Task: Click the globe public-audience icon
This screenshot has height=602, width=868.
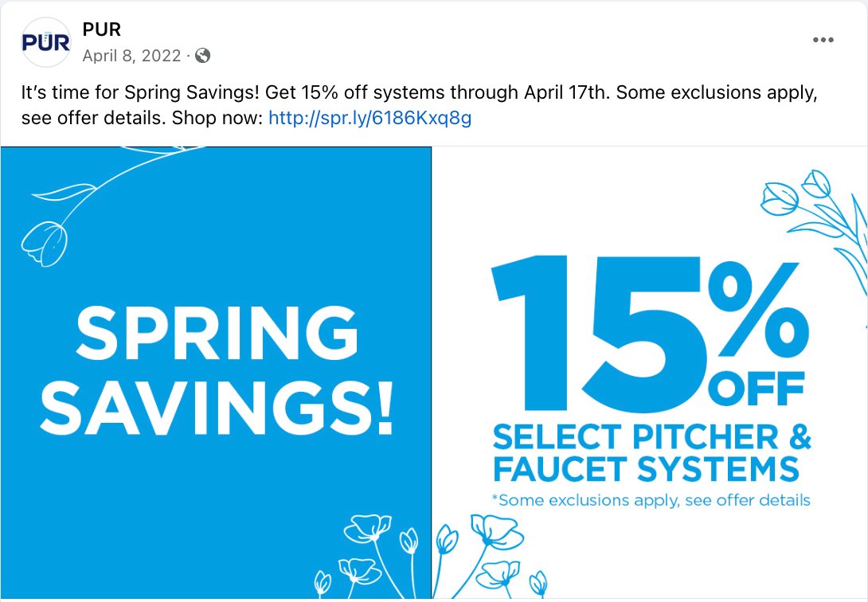Action: pyautogui.click(x=203, y=56)
